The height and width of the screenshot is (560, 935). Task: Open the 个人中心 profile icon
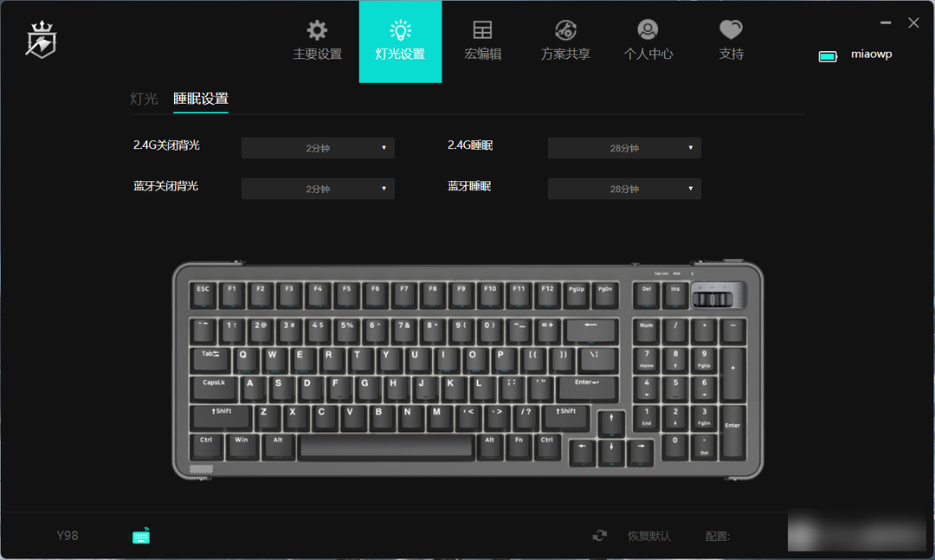[648, 29]
